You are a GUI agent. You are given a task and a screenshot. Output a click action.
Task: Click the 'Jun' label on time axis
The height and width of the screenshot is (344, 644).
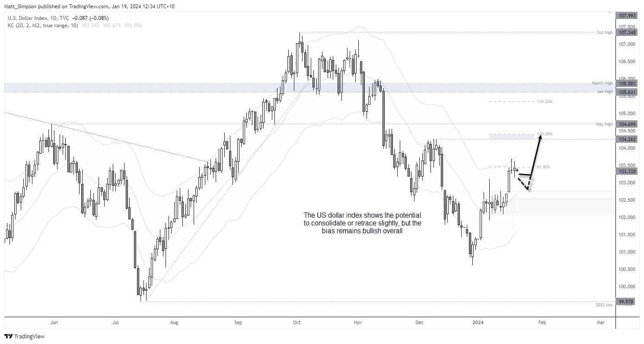click(x=54, y=322)
